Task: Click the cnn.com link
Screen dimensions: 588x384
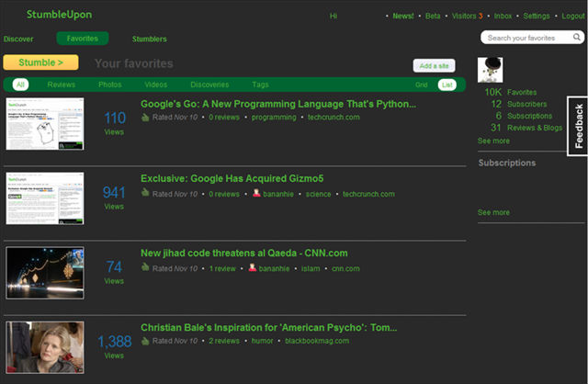Action: [345, 269]
